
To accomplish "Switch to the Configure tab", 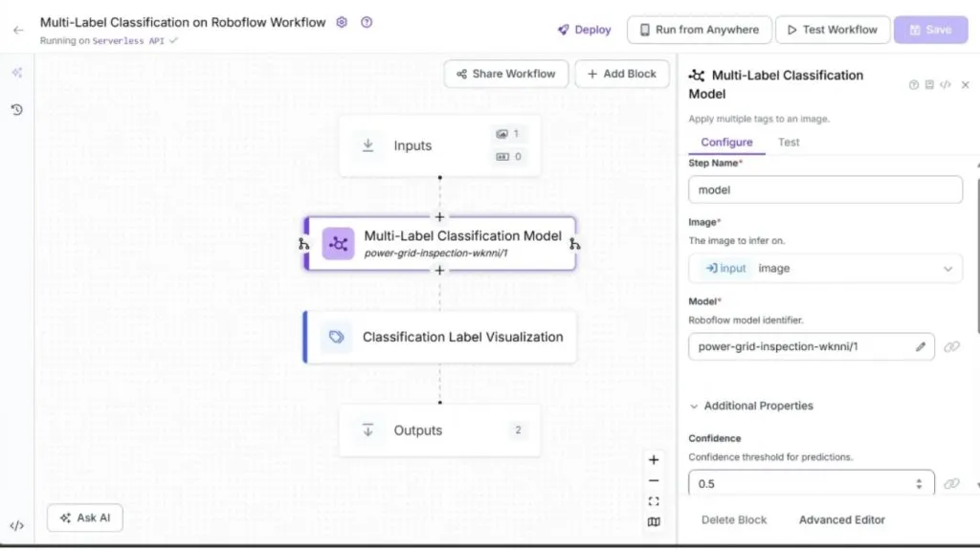I will pyautogui.click(x=726, y=143).
